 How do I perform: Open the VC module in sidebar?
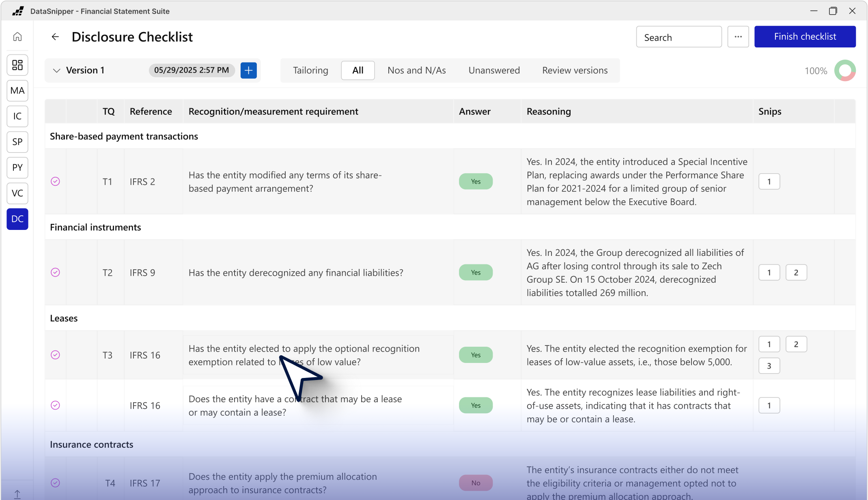pos(17,193)
